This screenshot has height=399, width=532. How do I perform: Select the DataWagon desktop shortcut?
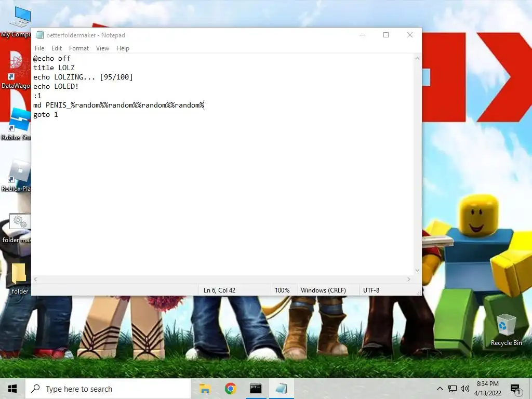pos(16,70)
